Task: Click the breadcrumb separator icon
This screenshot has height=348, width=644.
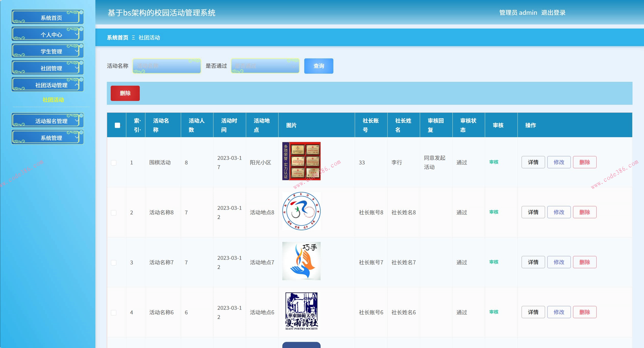Action: point(133,38)
